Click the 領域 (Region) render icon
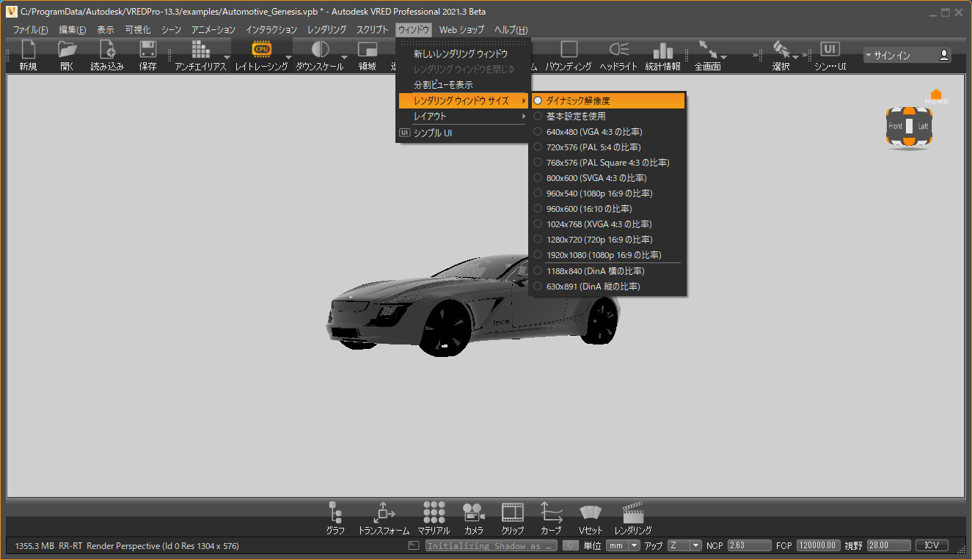Viewport: 972px width, 560px height. [x=368, y=49]
